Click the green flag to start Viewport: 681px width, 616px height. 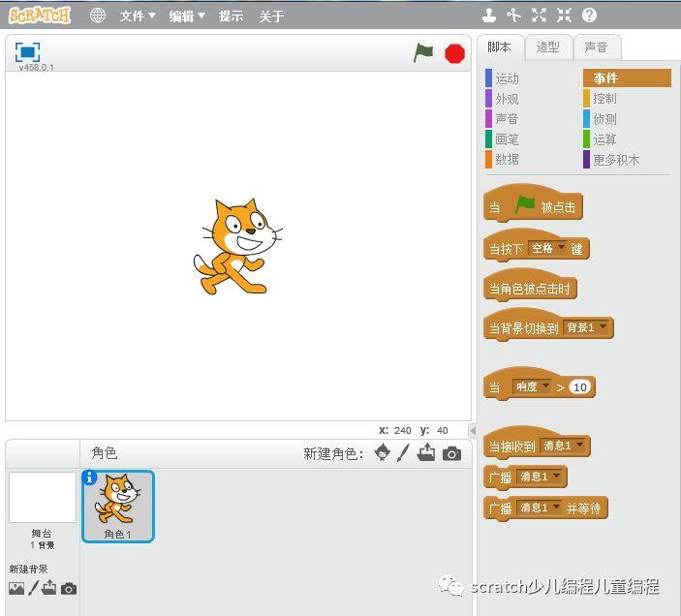423,52
